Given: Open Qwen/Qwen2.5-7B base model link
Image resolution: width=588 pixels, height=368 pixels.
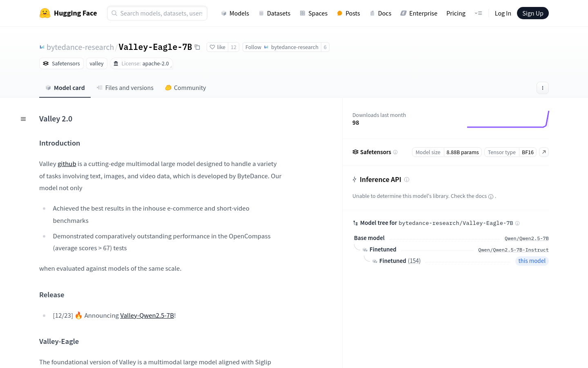Looking at the screenshot, I should (526, 238).
